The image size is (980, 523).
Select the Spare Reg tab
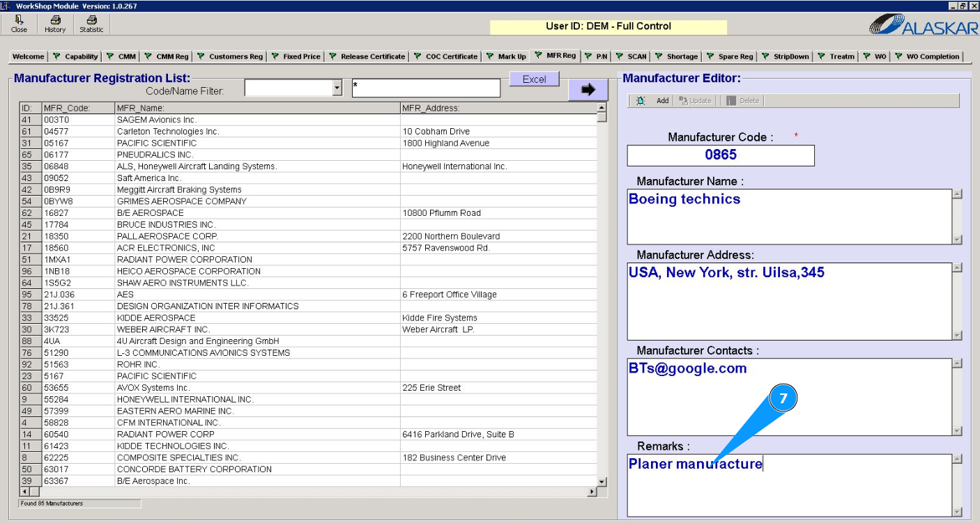tap(730, 56)
